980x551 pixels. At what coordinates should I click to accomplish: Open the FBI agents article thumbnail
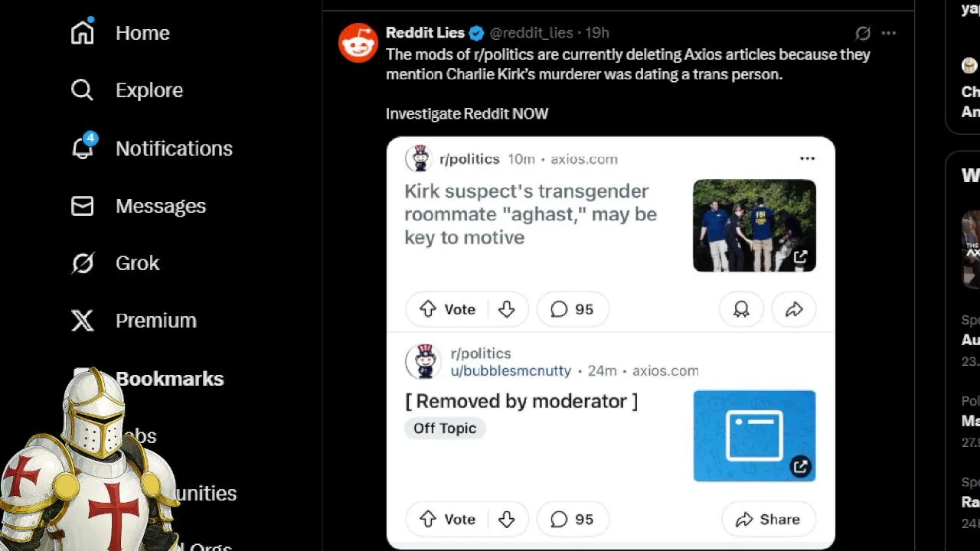pyautogui.click(x=754, y=226)
